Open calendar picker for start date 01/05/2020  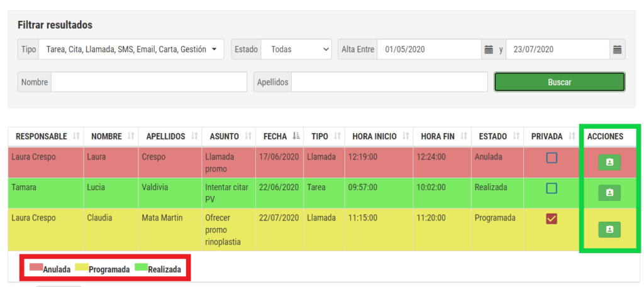[489, 49]
